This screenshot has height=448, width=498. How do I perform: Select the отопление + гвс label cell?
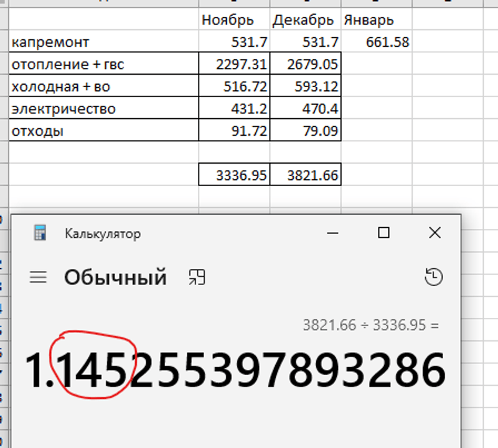pyautogui.click(x=103, y=63)
